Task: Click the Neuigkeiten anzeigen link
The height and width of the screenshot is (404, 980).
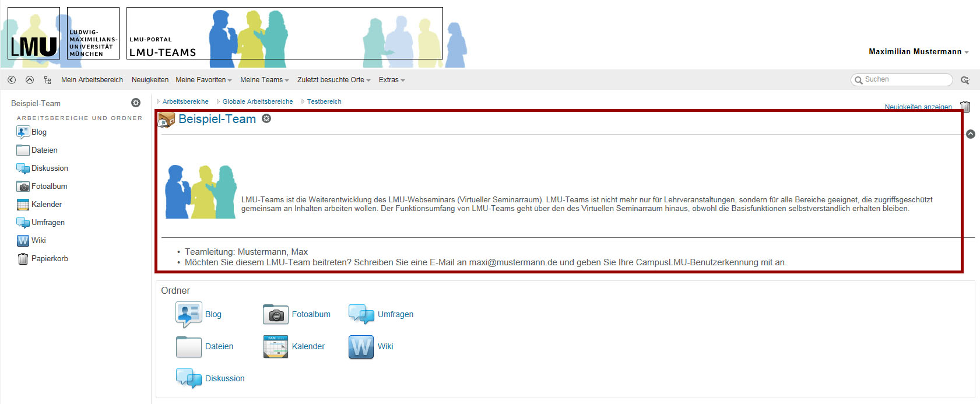Action: tap(918, 107)
